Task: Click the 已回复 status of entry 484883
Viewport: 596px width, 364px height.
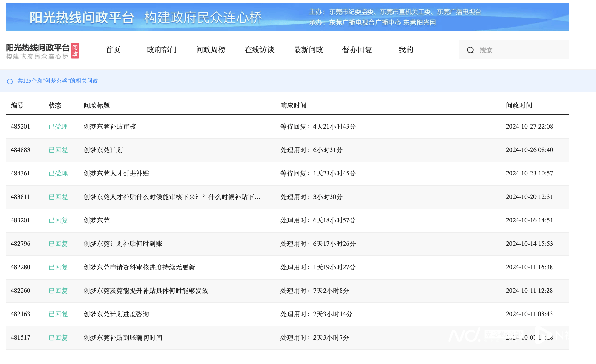Action: [58, 150]
